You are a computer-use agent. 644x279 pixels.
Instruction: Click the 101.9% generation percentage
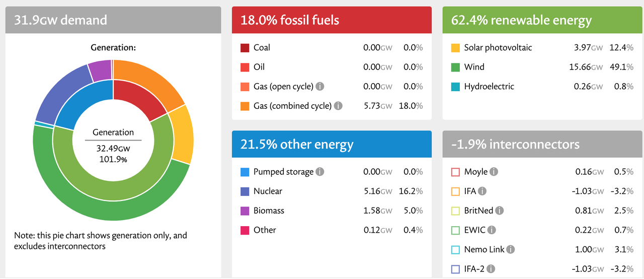point(113,159)
